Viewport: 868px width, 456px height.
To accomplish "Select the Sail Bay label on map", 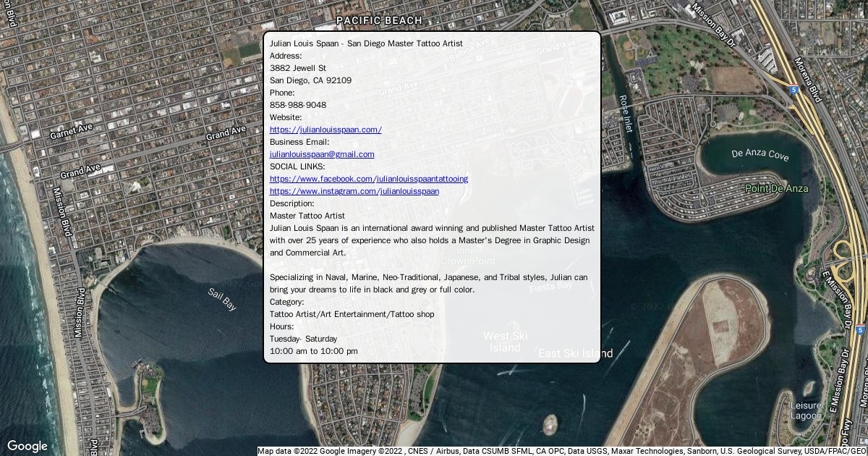I will tap(222, 299).
